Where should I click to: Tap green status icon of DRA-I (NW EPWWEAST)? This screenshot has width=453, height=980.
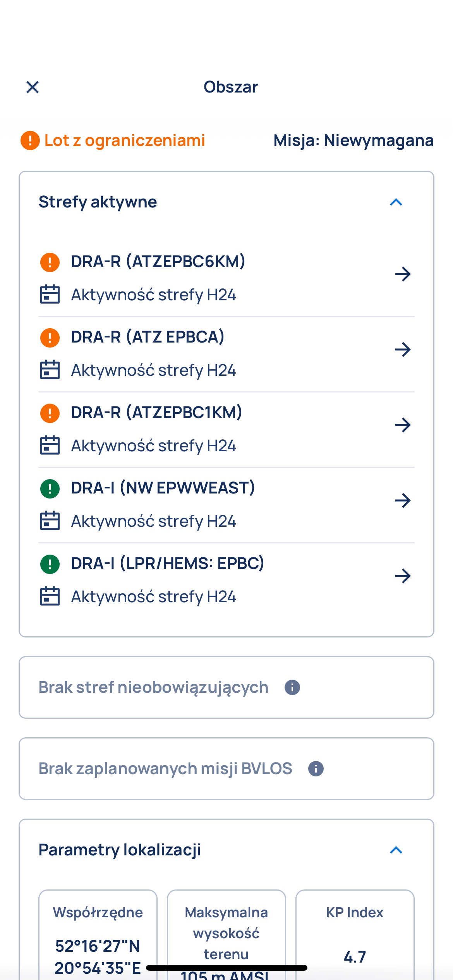[50, 488]
